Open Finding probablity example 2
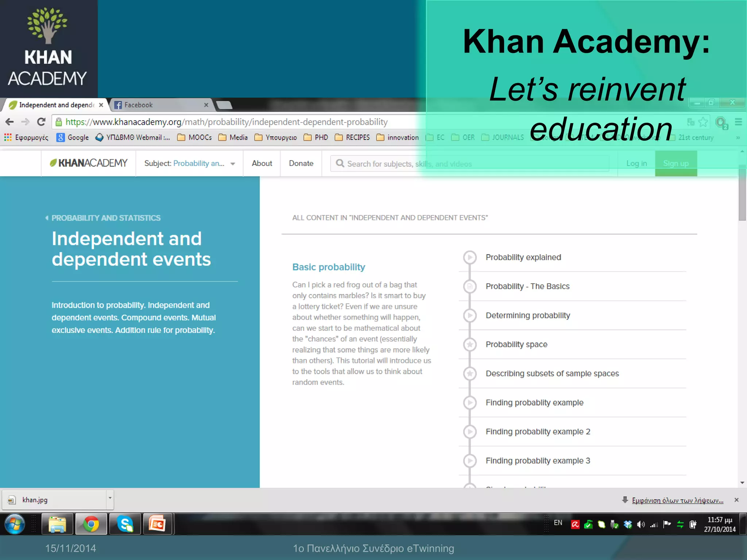This screenshot has width=747, height=560. tap(538, 432)
